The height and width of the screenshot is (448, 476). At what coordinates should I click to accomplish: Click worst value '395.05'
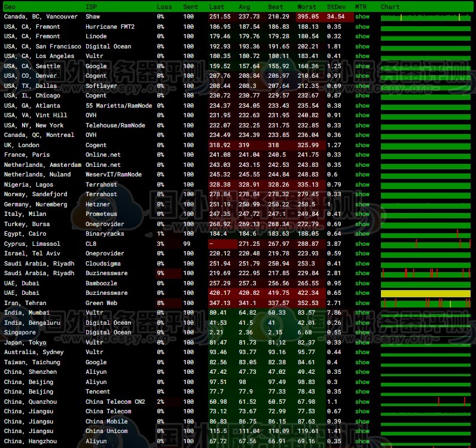tap(308, 17)
